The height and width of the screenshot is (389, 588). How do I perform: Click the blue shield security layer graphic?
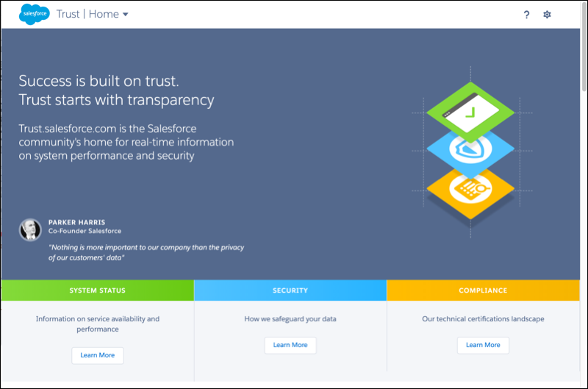pos(470,153)
